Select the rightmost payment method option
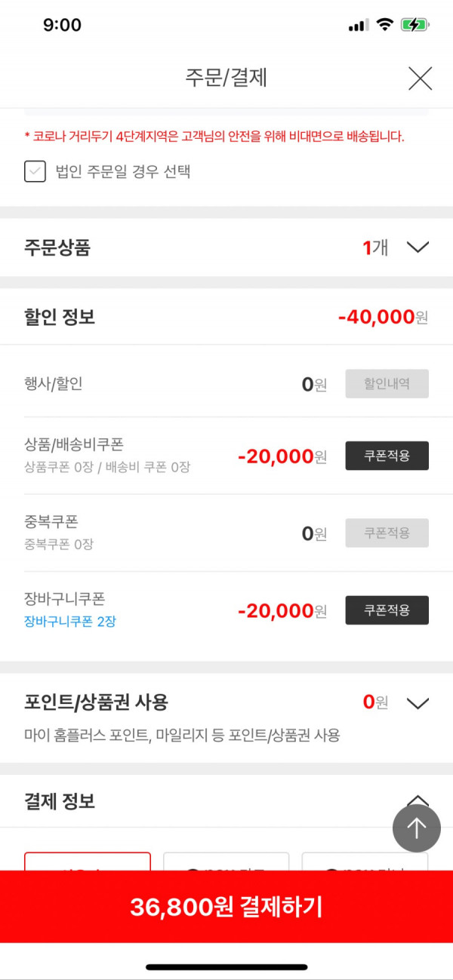The width and height of the screenshot is (453, 980). (365, 862)
